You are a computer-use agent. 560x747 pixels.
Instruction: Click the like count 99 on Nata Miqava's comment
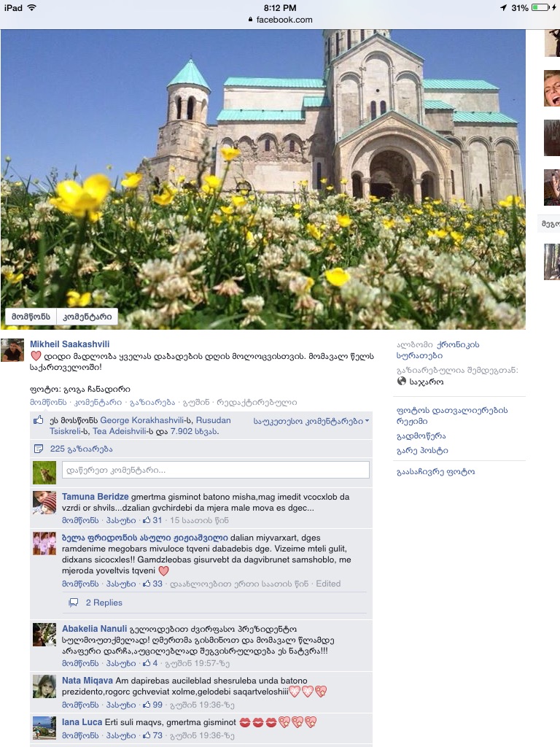[153, 705]
